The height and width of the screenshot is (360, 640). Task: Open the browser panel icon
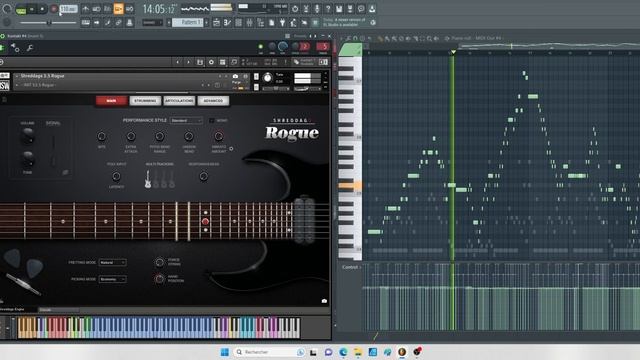(x=261, y=22)
